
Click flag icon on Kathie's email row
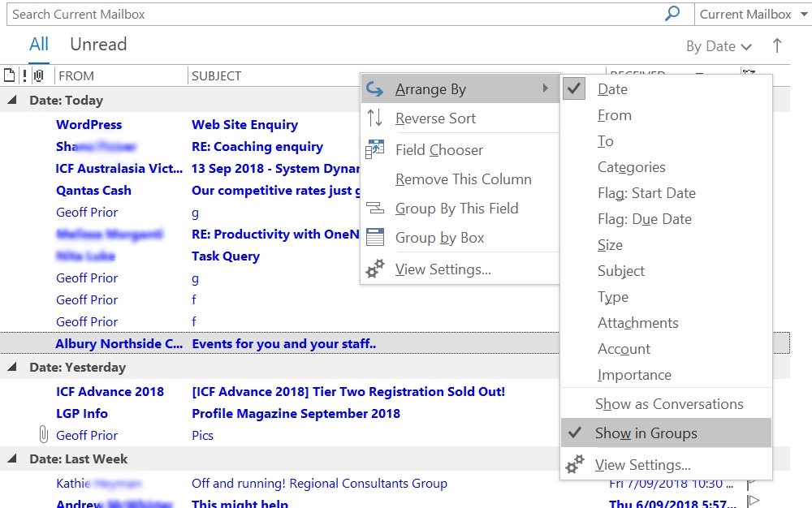(x=752, y=484)
